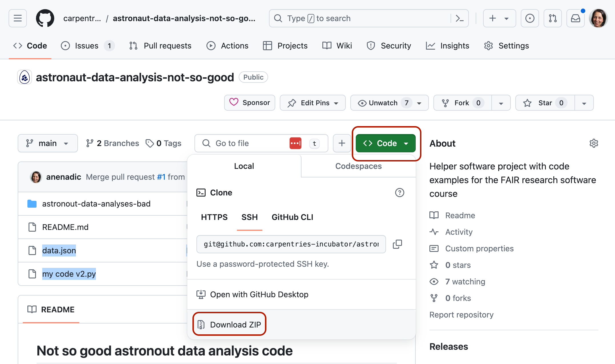Open the Security tab

click(389, 46)
